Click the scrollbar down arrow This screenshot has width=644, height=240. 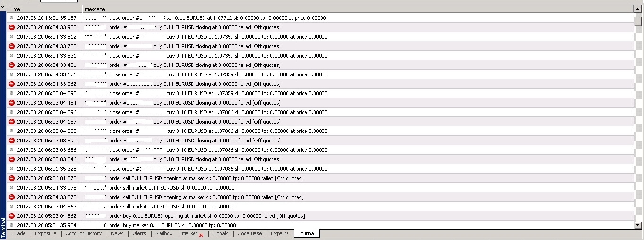click(638, 225)
